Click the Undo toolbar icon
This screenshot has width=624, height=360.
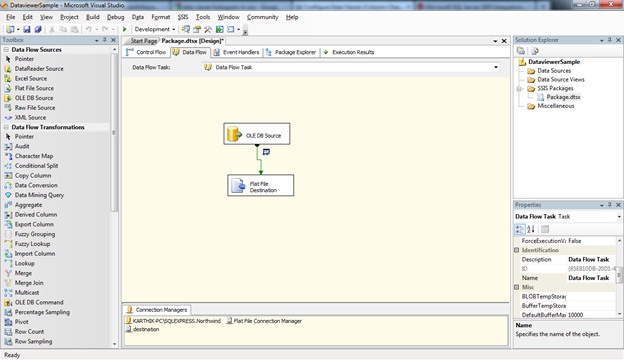coord(88,29)
